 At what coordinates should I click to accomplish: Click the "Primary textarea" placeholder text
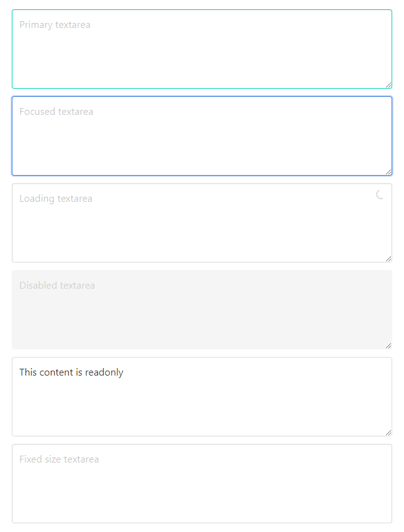55,25
